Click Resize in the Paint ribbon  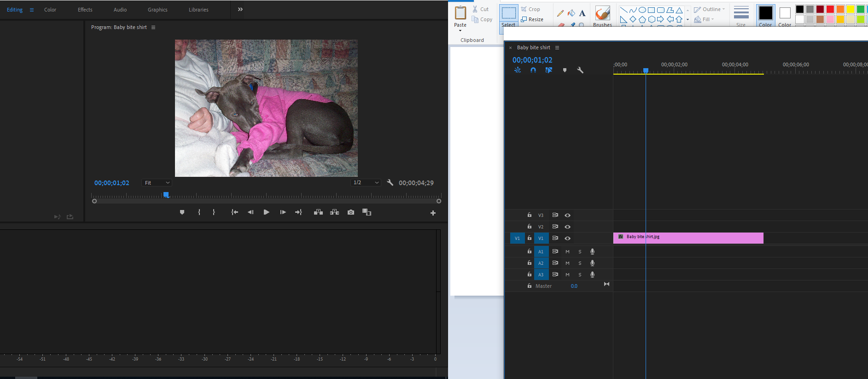tap(532, 19)
